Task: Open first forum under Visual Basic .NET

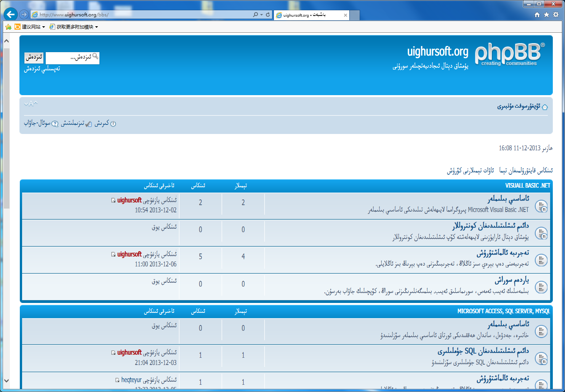Action: tap(508, 199)
